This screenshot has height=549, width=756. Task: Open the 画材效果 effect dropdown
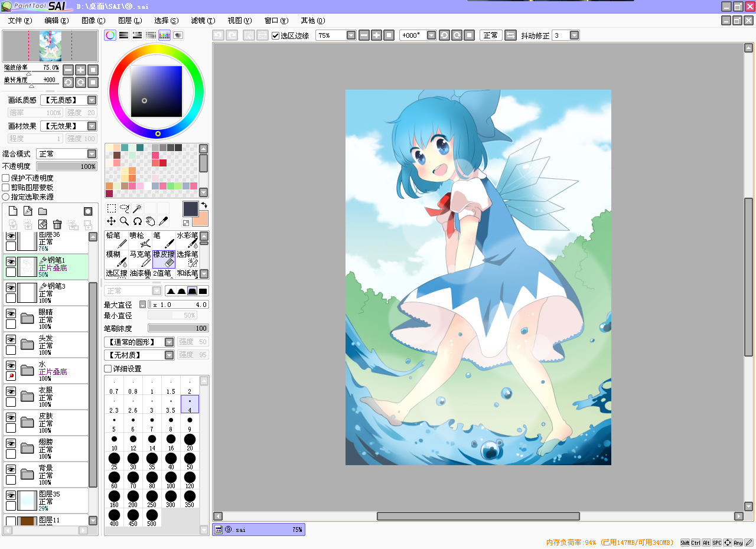pyautogui.click(x=92, y=126)
